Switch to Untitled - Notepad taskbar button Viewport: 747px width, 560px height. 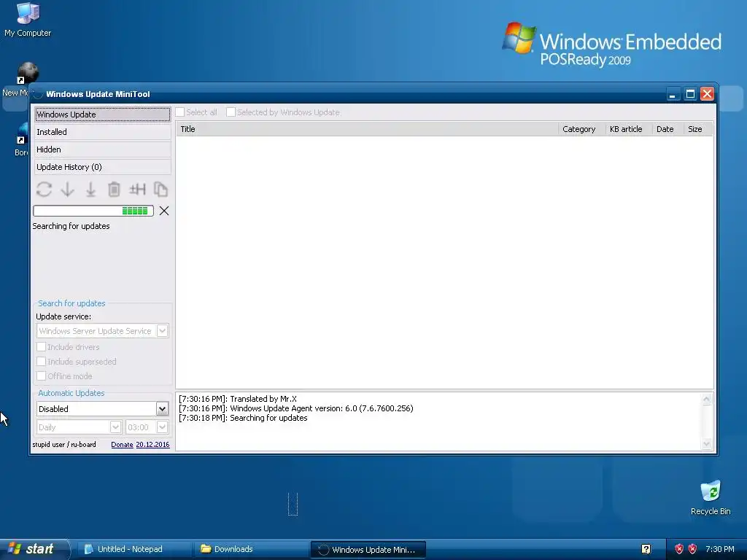pos(134,549)
